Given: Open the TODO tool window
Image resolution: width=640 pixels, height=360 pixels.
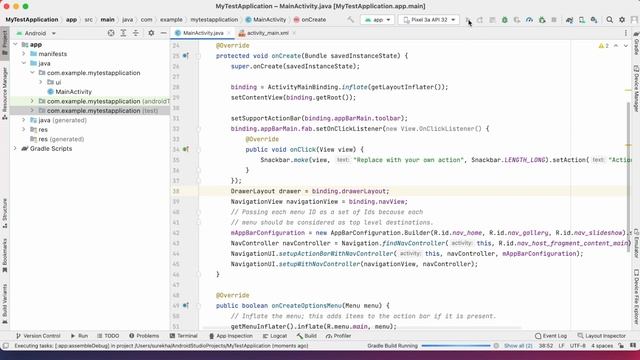Looking at the screenshot, I should pos(108,336).
